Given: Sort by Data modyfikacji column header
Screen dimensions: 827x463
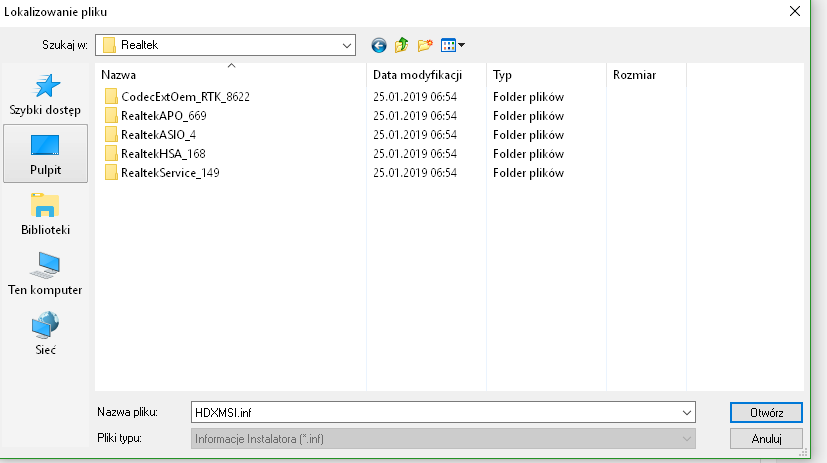Looking at the screenshot, I should 426,75.
